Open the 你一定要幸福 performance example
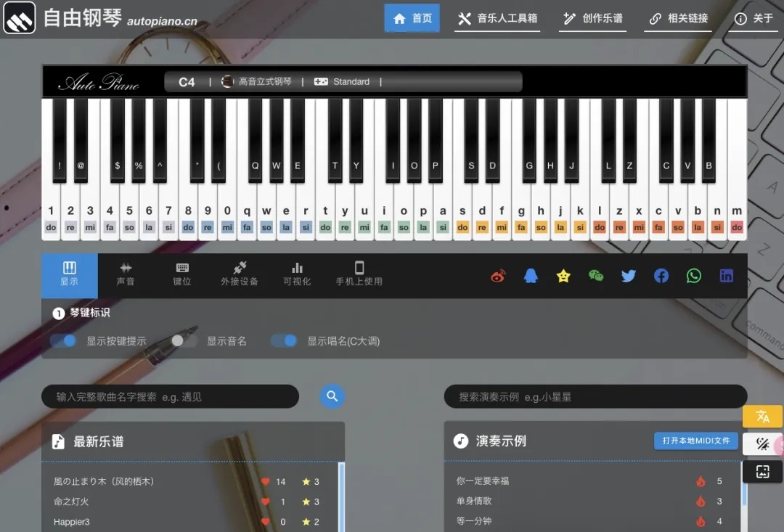Image resolution: width=784 pixels, height=532 pixels. (x=483, y=481)
